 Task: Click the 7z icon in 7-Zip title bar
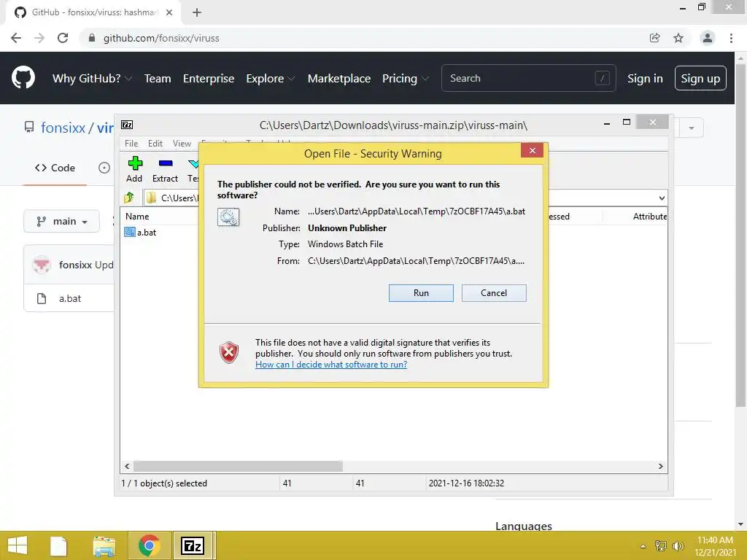(x=127, y=125)
